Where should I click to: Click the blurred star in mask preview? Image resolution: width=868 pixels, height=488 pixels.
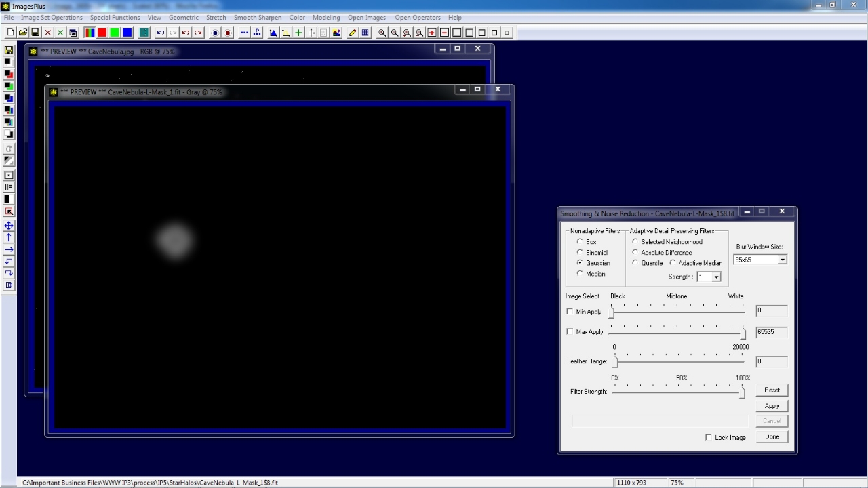[175, 241]
